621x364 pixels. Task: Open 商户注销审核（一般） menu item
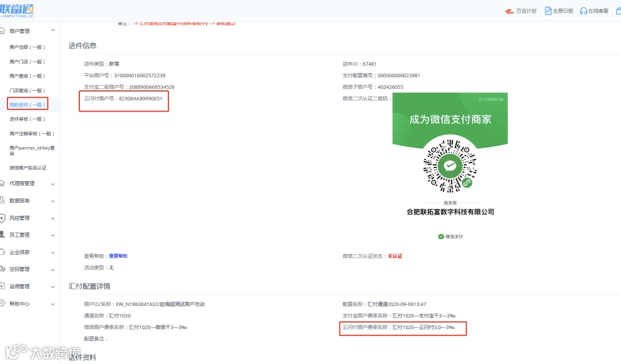click(x=32, y=133)
